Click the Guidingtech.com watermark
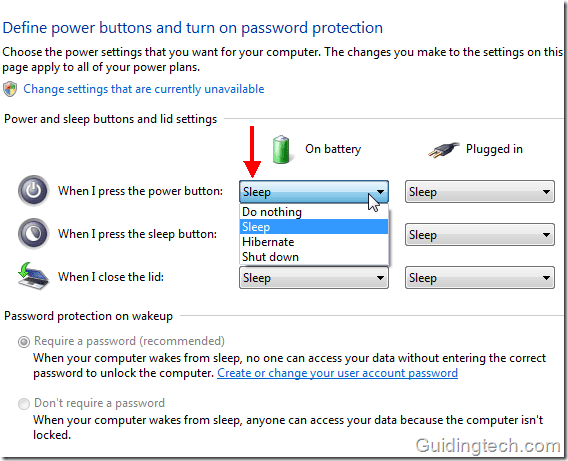 (x=488, y=446)
